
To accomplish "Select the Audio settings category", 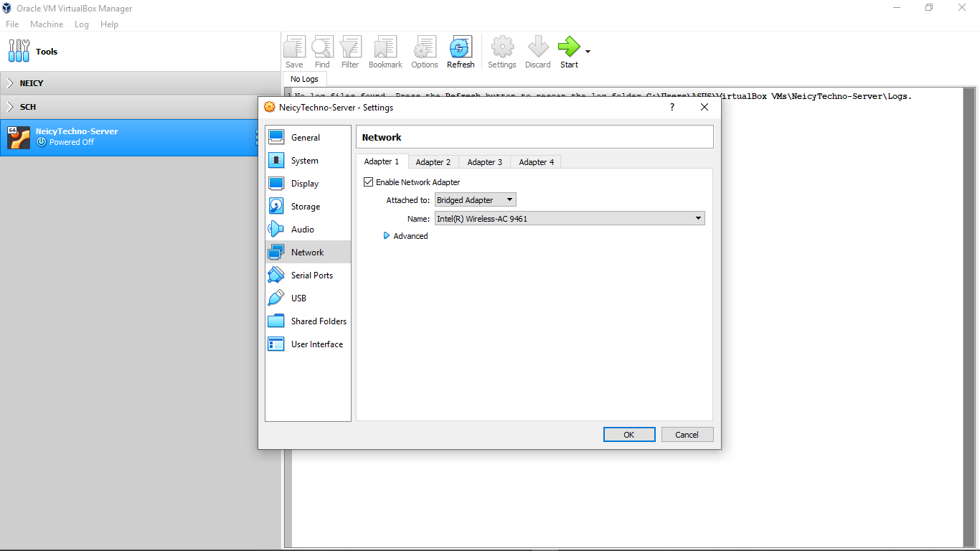I will [x=308, y=230].
